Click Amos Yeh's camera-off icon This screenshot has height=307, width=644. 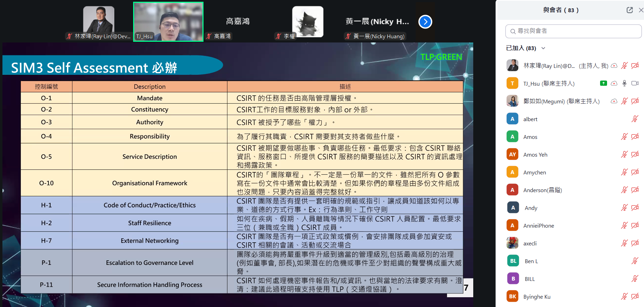[x=635, y=154]
